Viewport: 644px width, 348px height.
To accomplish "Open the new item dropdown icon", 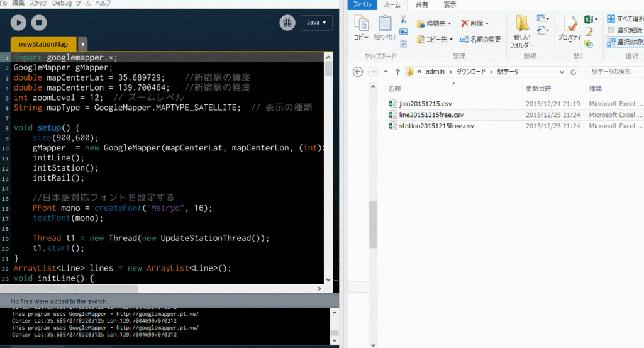I will click(543, 19).
